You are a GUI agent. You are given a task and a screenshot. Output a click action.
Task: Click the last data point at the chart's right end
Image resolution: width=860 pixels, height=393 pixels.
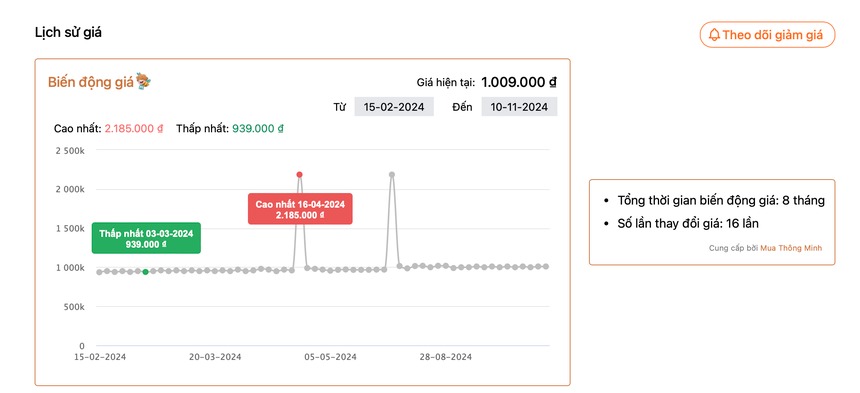546,266
